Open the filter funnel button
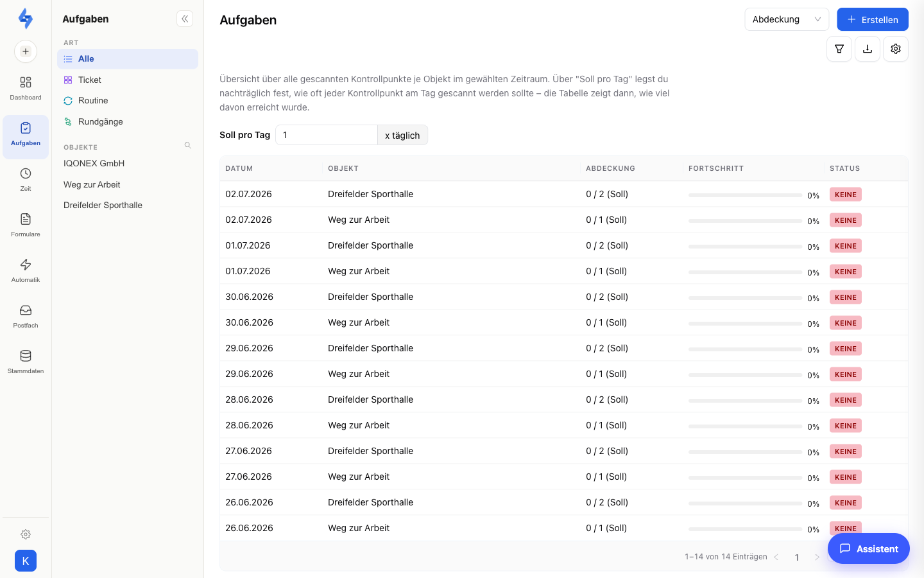924x578 pixels. click(839, 49)
